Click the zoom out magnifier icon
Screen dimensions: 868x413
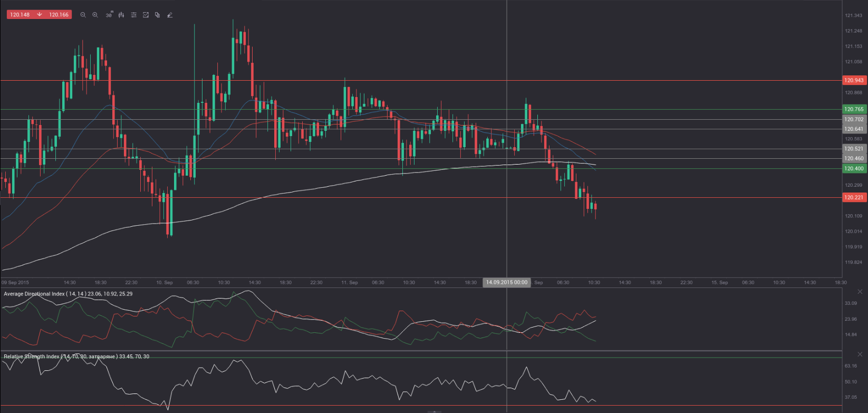click(x=83, y=15)
